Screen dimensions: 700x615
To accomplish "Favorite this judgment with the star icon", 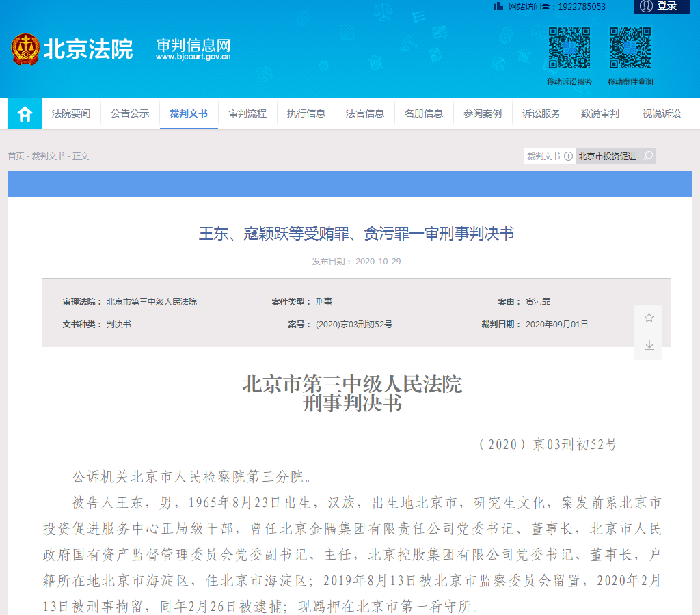I will click(x=649, y=318).
